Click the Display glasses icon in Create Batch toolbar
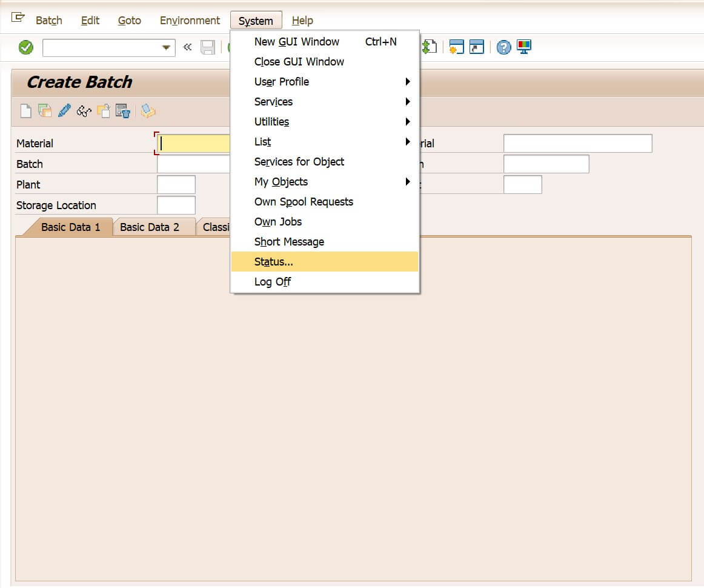 pyautogui.click(x=84, y=110)
